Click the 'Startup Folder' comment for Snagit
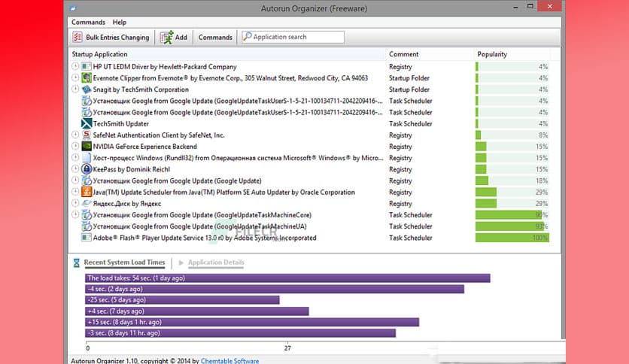Viewport: 629px width, 364px height. point(409,89)
